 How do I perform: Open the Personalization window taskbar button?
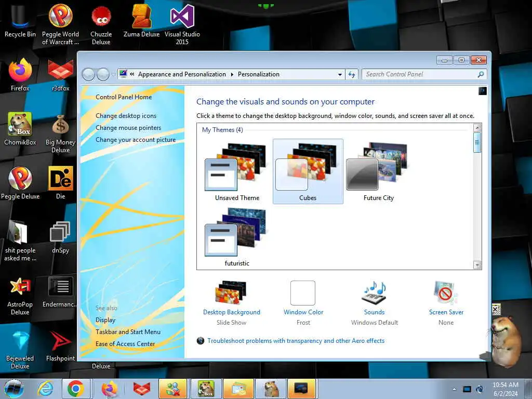click(302, 389)
